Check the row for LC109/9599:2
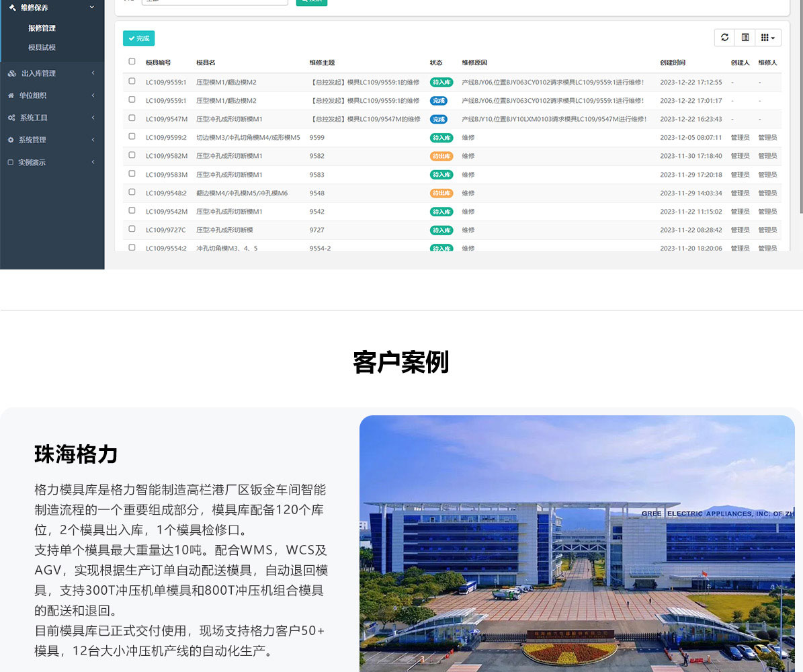The image size is (803, 672). 132,137
